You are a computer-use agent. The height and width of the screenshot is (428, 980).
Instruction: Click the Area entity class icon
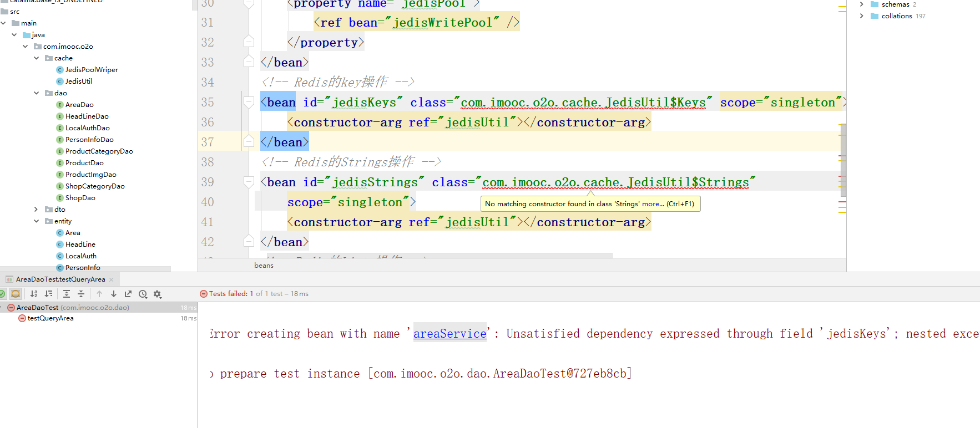tap(60, 233)
